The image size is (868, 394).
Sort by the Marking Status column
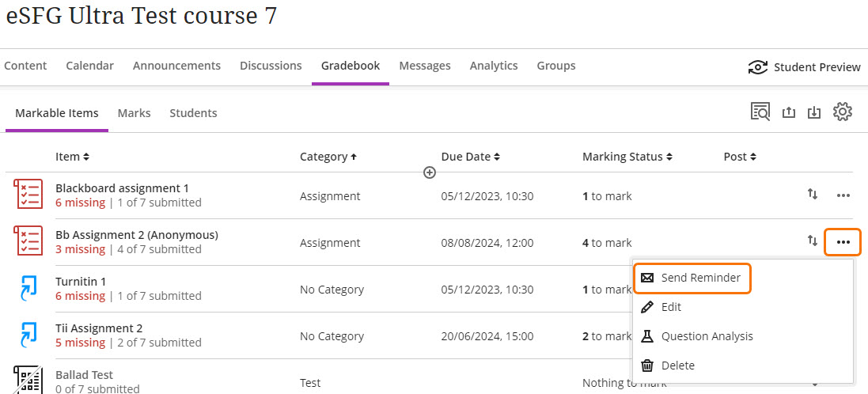627,157
